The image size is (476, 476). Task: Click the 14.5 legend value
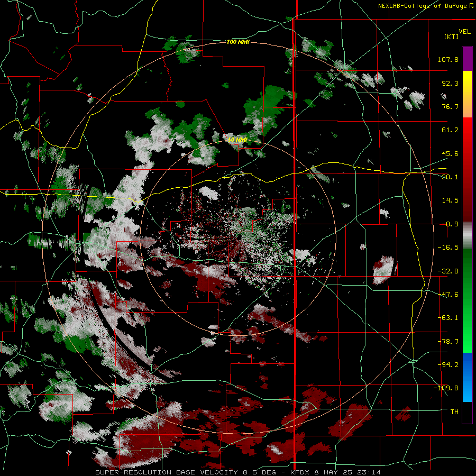click(x=450, y=200)
